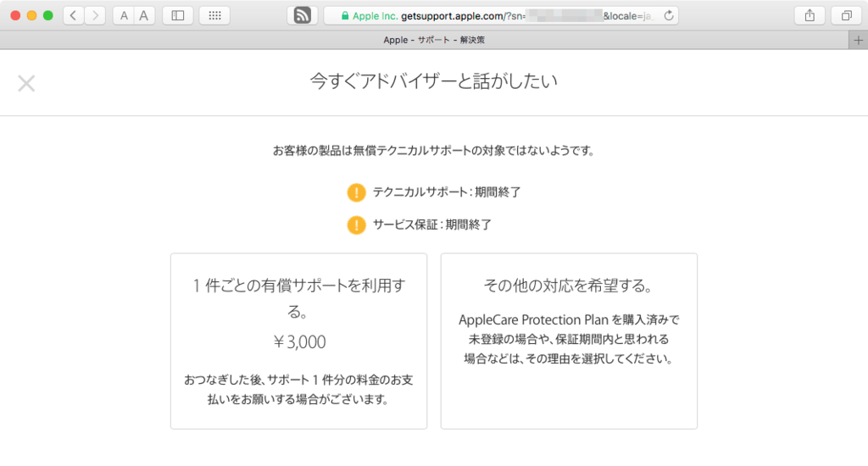Show all tabs overview
This screenshot has width=868, height=466.
tap(847, 15)
